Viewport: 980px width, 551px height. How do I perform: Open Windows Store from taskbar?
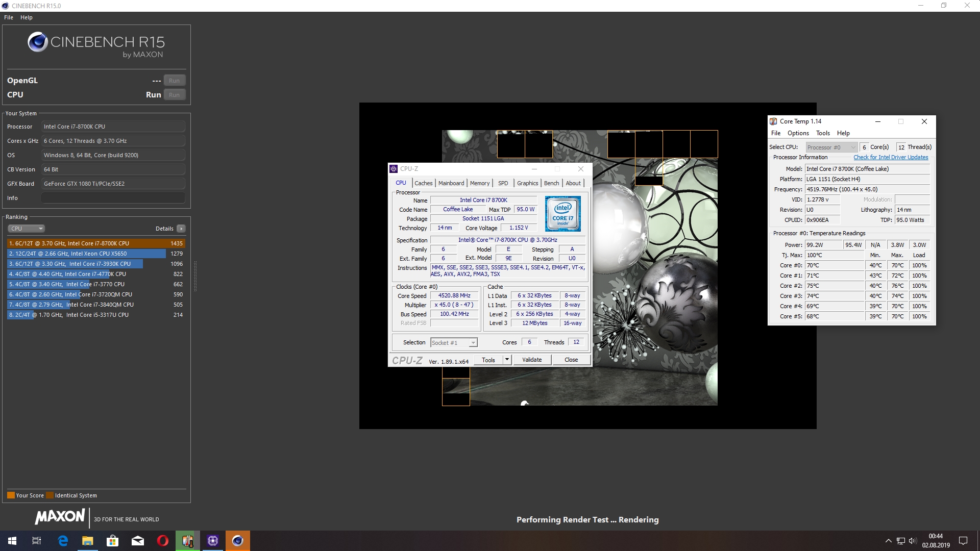click(x=112, y=541)
